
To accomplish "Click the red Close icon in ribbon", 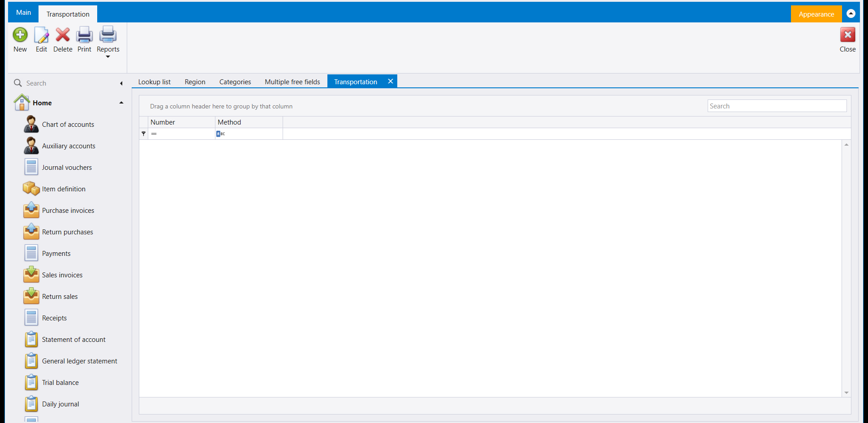I will (x=847, y=35).
